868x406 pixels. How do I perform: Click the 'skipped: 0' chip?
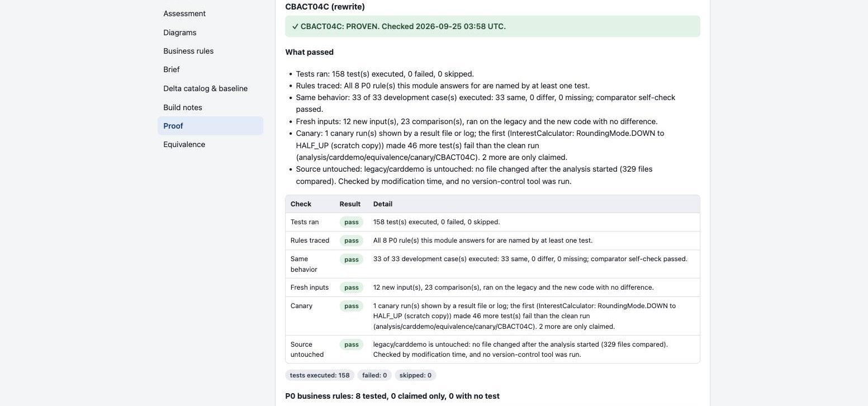coord(416,375)
